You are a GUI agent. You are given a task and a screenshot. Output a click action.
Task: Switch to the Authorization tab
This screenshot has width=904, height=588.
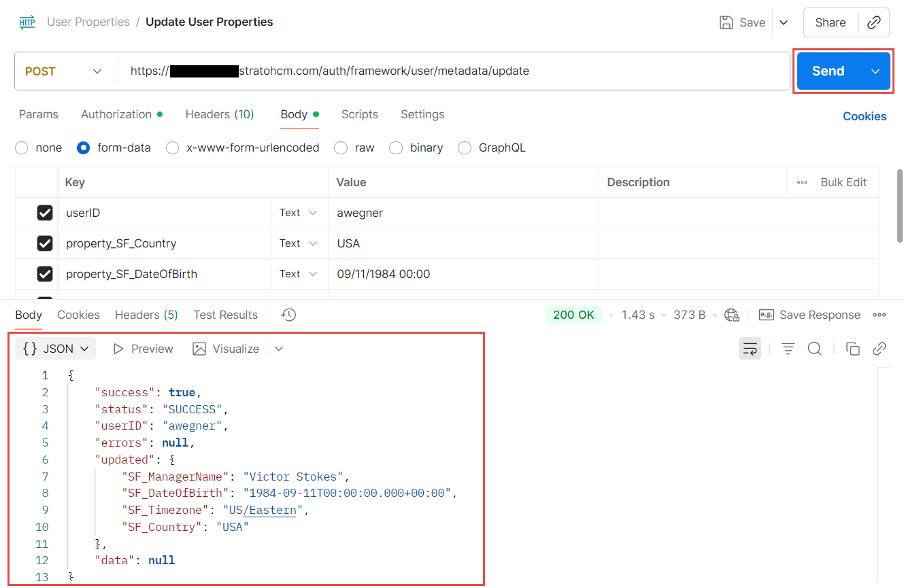(116, 114)
